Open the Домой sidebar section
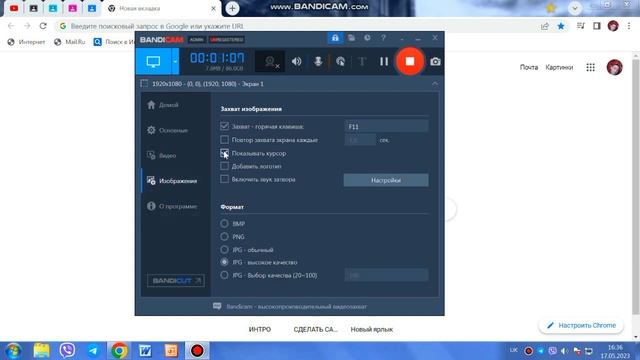This screenshot has width=640, height=360. (x=163, y=105)
